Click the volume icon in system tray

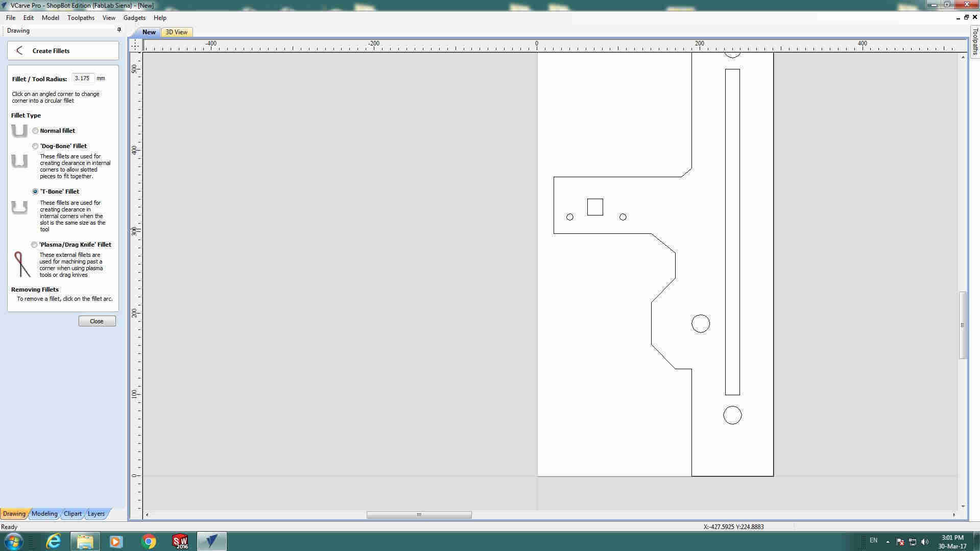tap(925, 541)
